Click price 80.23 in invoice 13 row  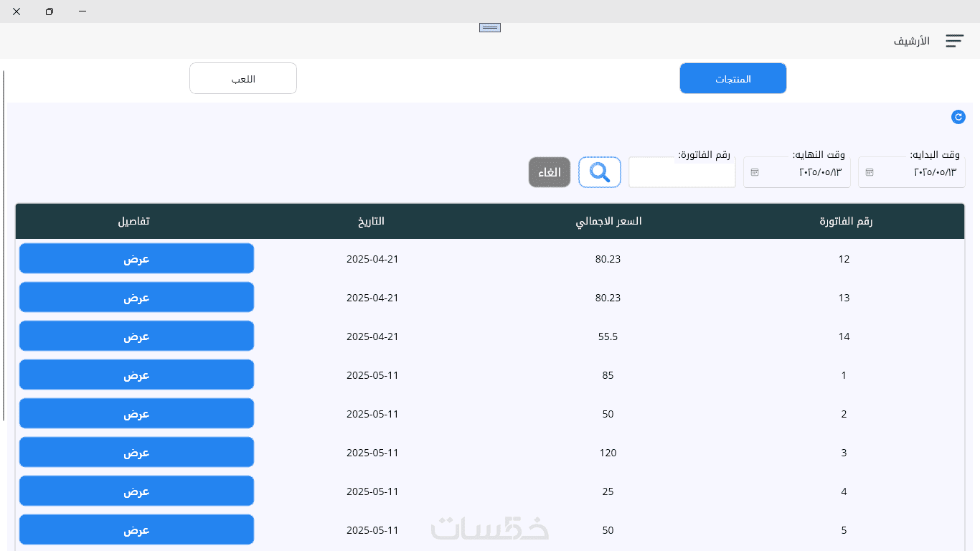(x=608, y=298)
